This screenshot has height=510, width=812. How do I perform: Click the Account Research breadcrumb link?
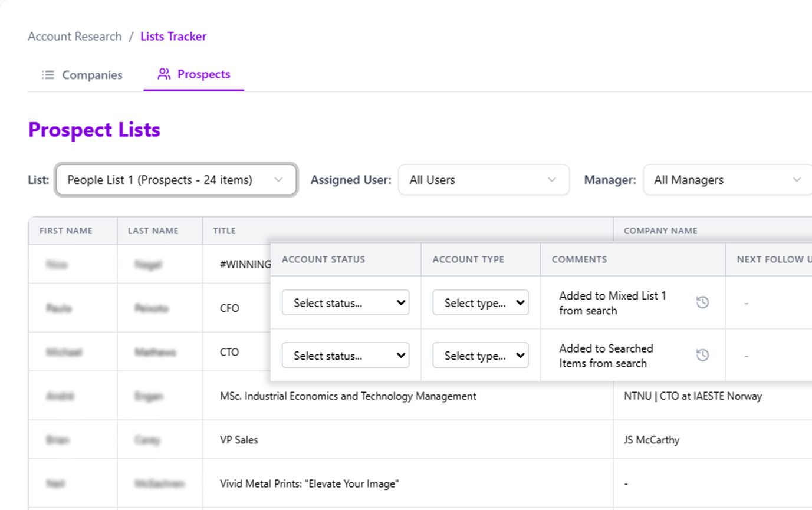pyautogui.click(x=74, y=36)
